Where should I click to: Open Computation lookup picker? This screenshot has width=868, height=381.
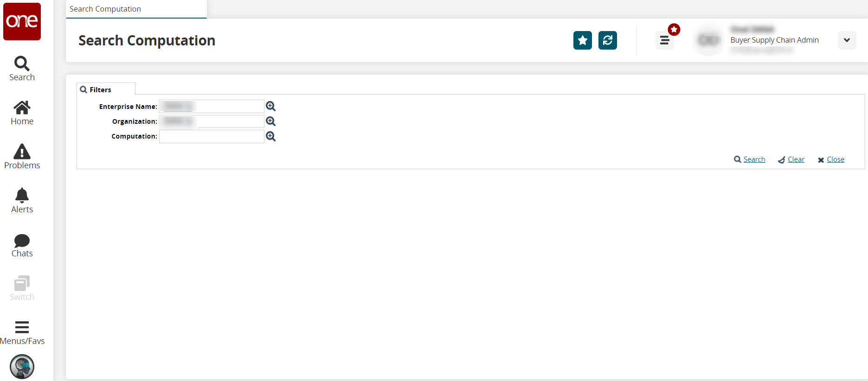(x=271, y=136)
